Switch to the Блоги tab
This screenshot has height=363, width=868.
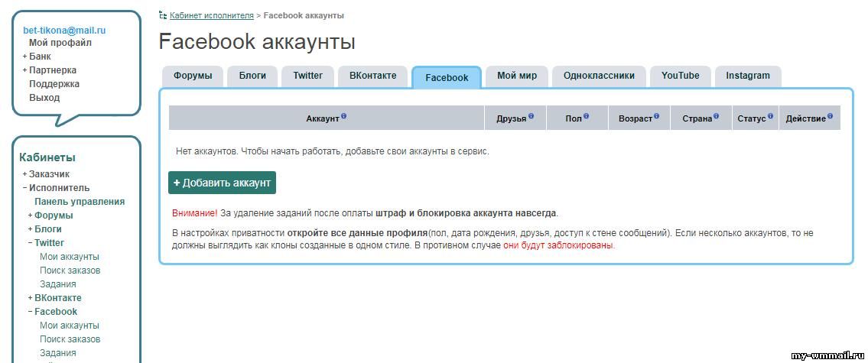(252, 76)
